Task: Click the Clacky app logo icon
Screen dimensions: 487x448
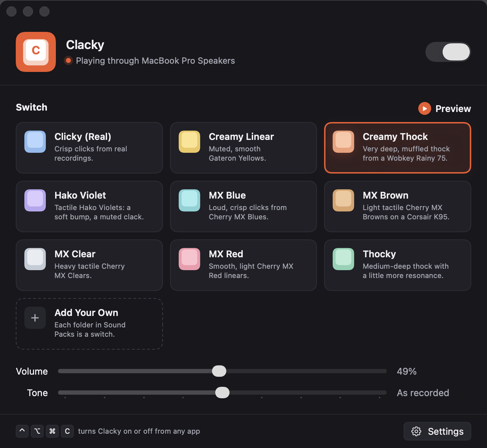Action: tap(36, 52)
